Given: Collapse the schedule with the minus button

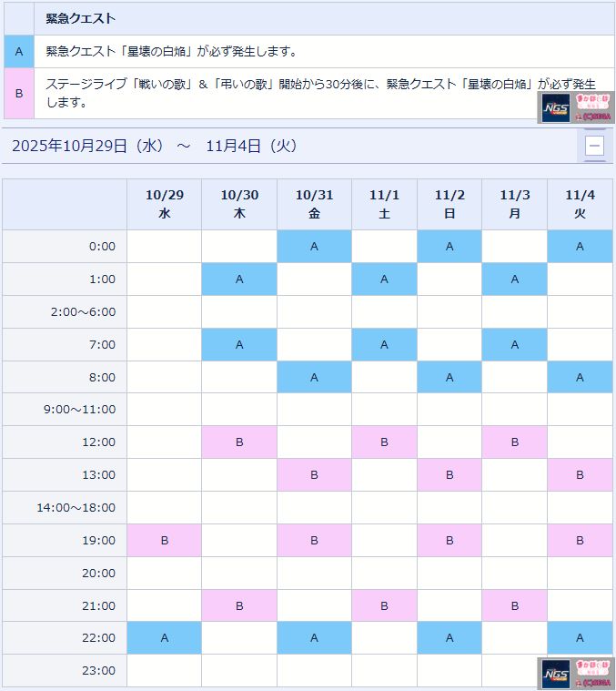Looking at the screenshot, I should pos(594,146).
